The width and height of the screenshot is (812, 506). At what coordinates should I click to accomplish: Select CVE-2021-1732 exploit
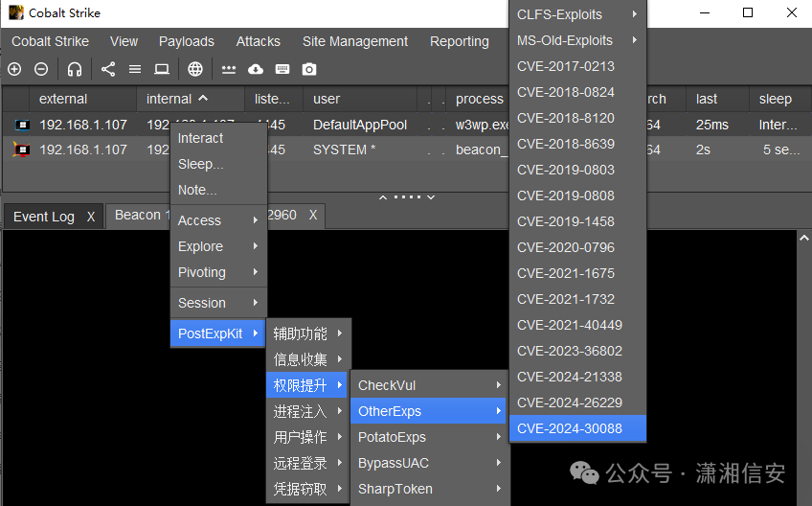(577, 299)
